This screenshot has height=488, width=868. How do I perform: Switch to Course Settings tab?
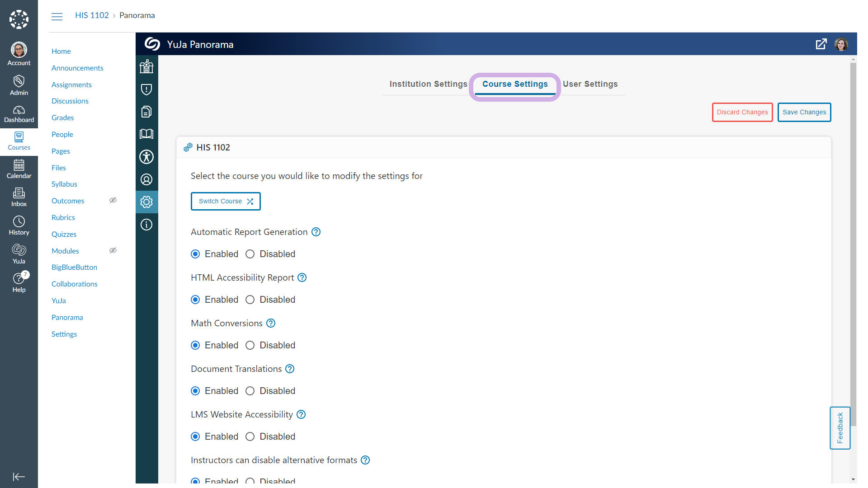[515, 84]
